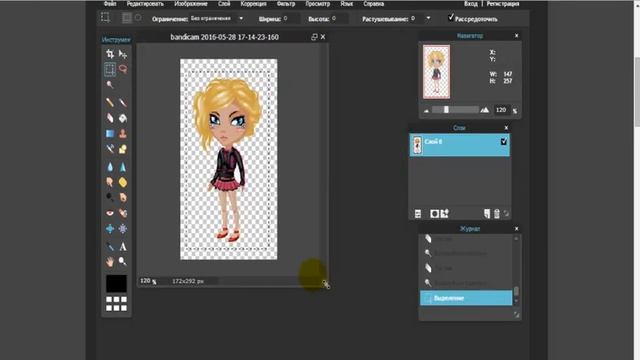Screen dimensions: 640x360
Task: Click the Навигатор preview thumbnail
Action: pos(436,72)
